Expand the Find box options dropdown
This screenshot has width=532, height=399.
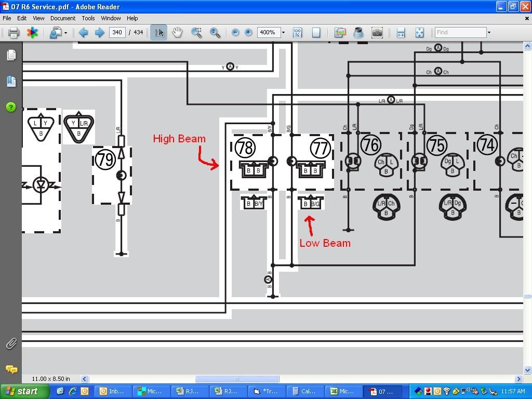[x=489, y=33]
